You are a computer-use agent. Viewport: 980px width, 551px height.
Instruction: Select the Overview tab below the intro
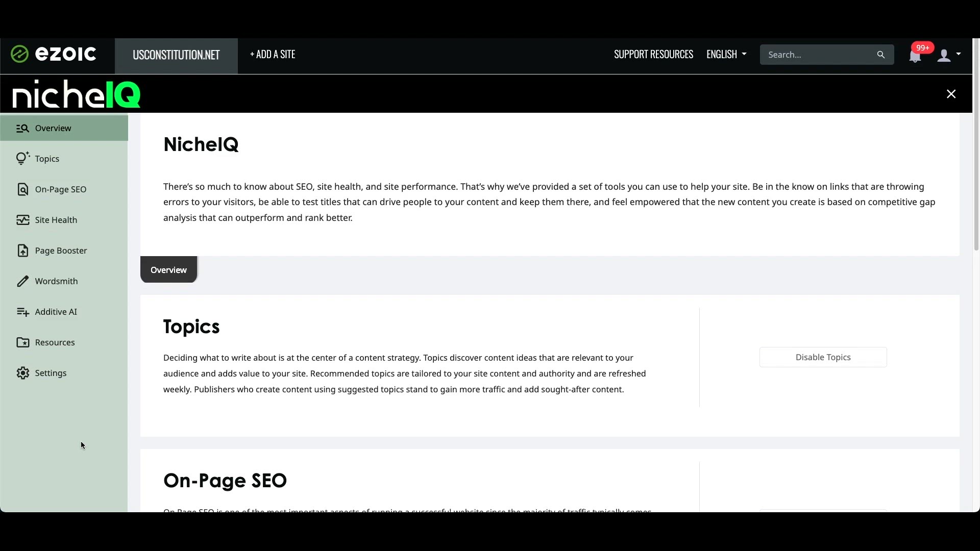[168, 269]
